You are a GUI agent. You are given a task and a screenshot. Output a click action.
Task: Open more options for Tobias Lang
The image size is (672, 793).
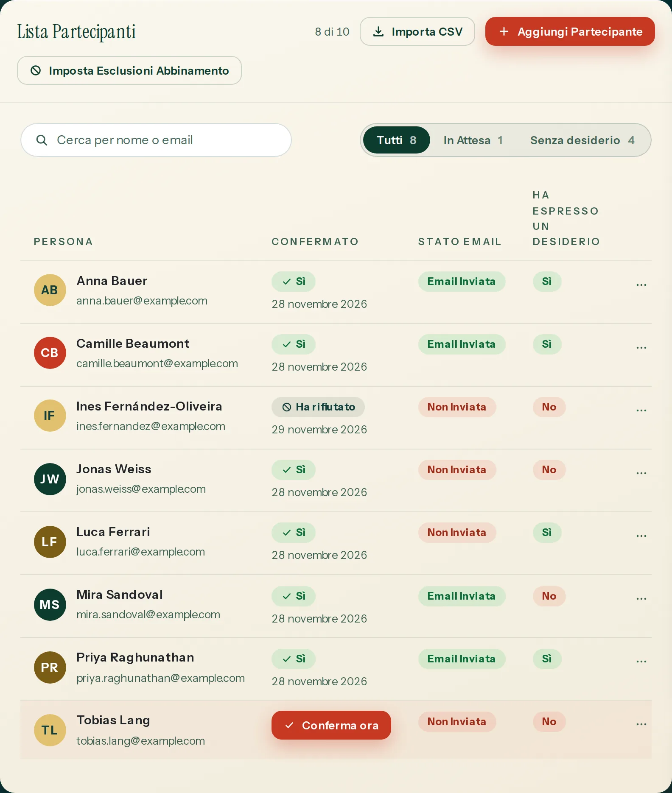pos(641,724)
